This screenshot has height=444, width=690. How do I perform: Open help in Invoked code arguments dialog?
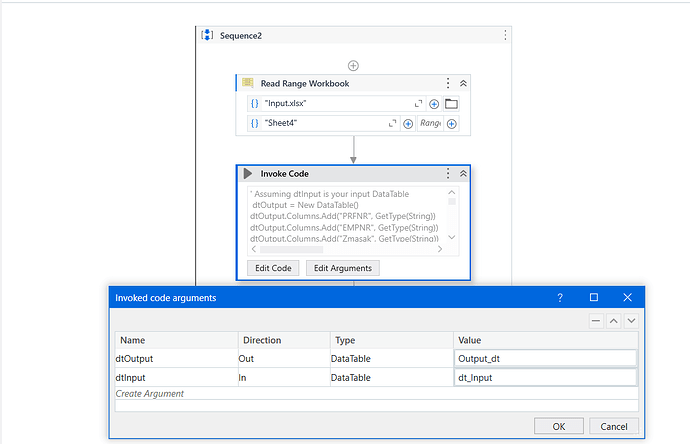pos(560,298)
